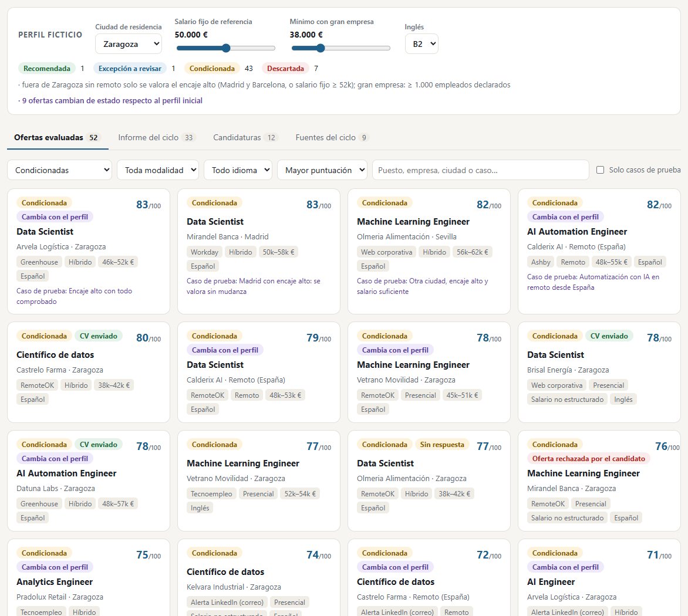This screenshot has height=616, width=688.
Task: Click the Machine Learning Engineer title with score 77
Action: point(243,463)
